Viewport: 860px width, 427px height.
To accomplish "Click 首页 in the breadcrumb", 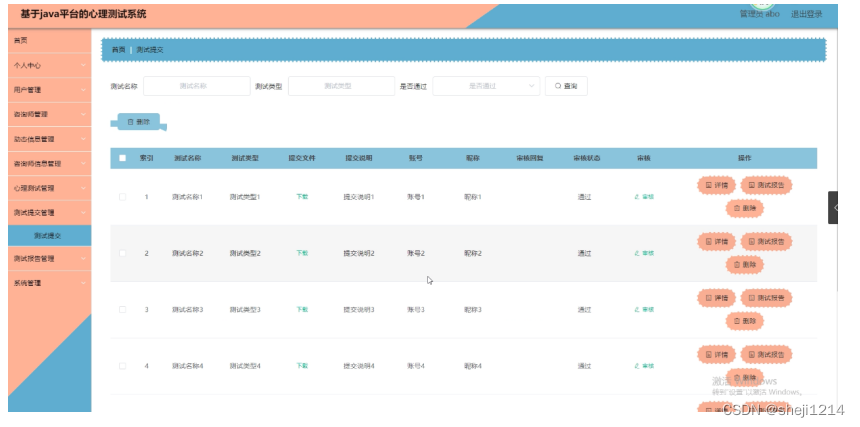I will (118, 50).
